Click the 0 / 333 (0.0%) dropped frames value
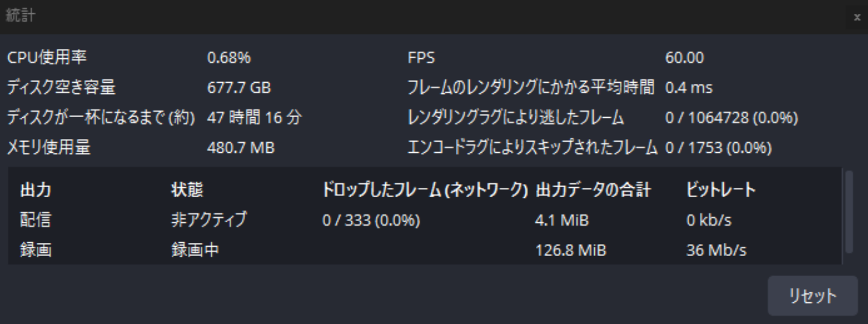This screenshot has width=868, height=324. (371, 220)
